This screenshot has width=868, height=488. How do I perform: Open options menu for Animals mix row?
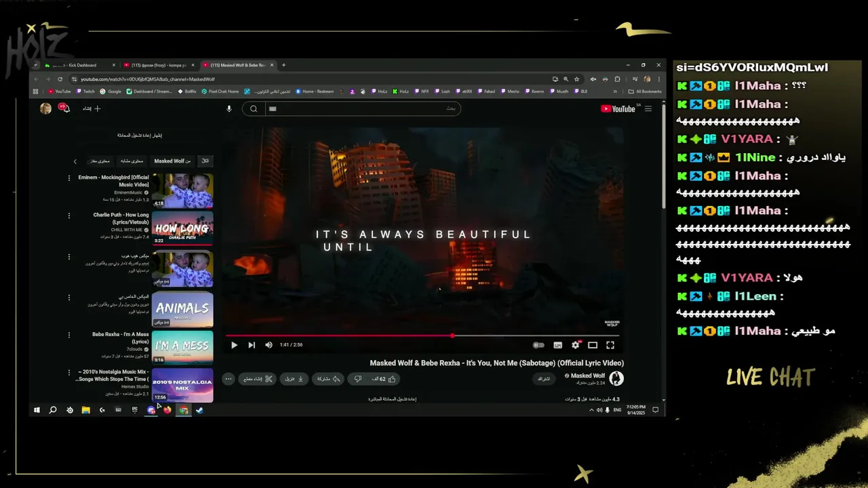(x=69, y=297)
